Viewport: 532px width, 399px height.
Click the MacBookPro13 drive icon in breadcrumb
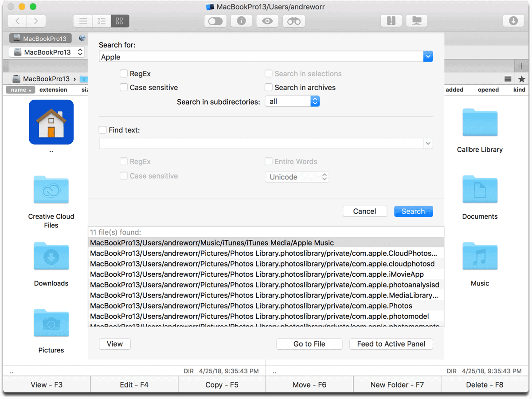tap(16, 79)
